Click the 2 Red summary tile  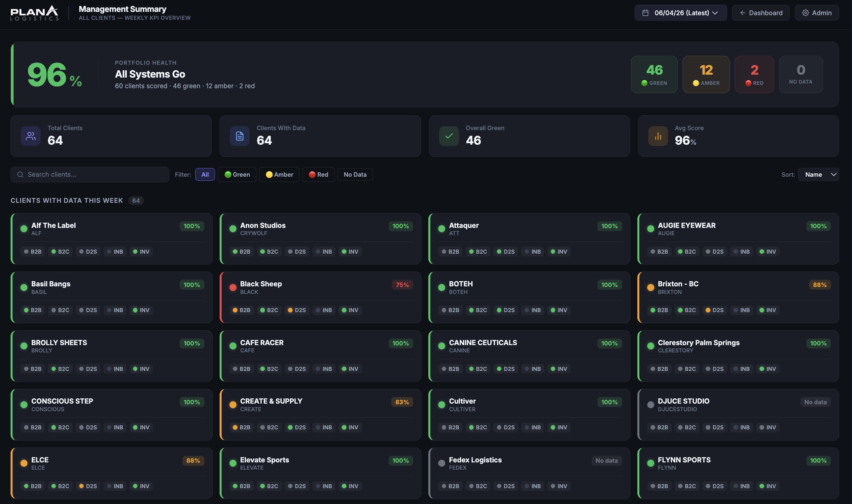755,74
